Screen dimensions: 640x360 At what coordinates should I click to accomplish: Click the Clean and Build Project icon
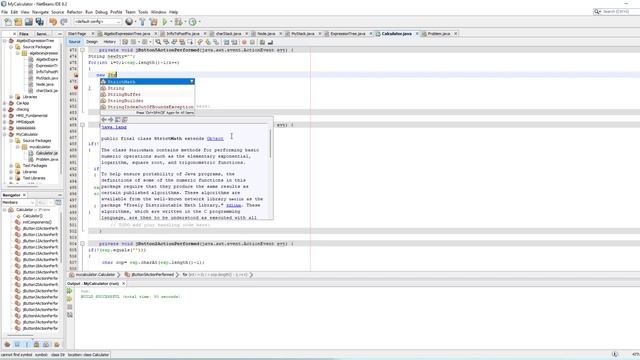[x=153, y=22]
